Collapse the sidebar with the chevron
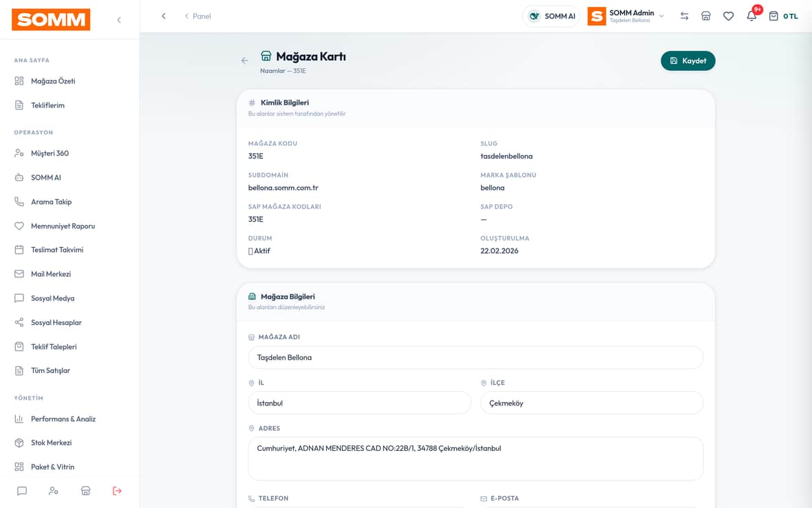The width and height of the screenshot is (812, 508). [119, 20]
